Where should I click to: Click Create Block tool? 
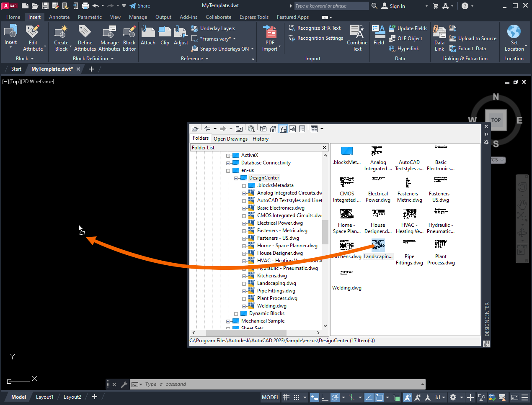tap(61, 38)
